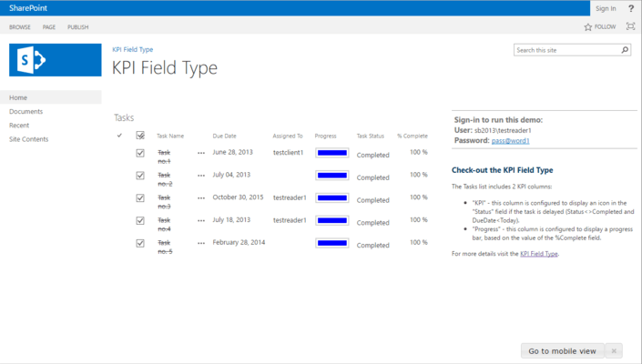
Task: Toggle the select-all tasks checkbox
Action: (x=140, y=136)
